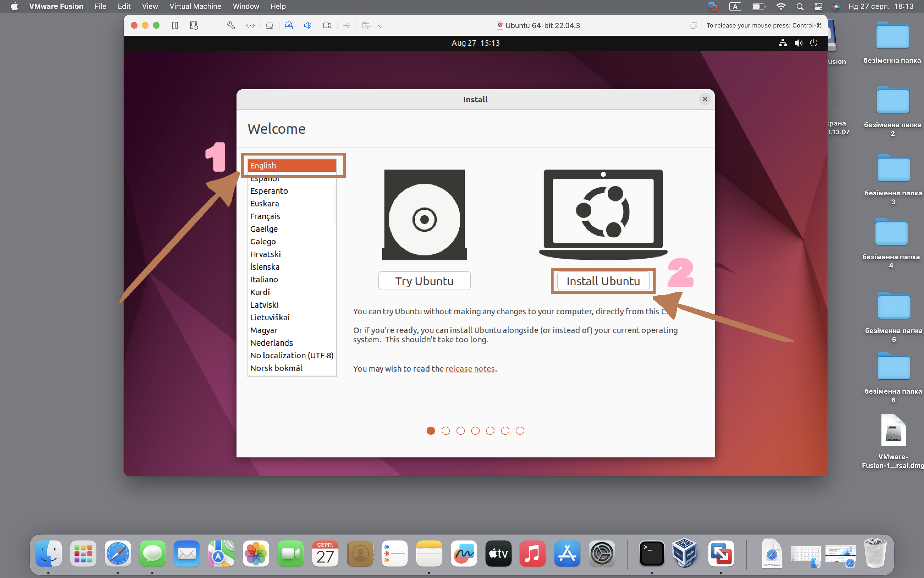
Task: Click the Try Ubuntu button
Action: tap(424, 280)
